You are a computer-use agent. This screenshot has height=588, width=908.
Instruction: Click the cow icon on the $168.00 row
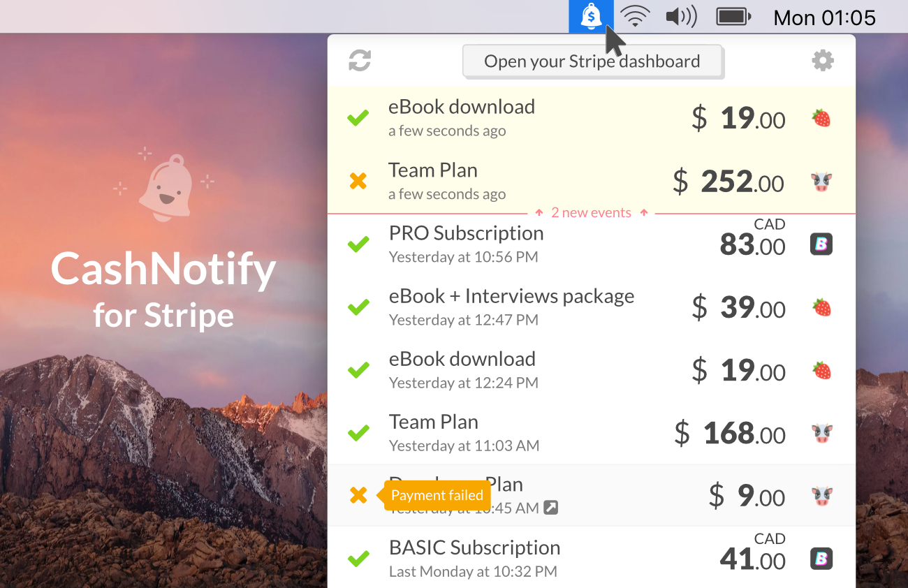[821, 434]
